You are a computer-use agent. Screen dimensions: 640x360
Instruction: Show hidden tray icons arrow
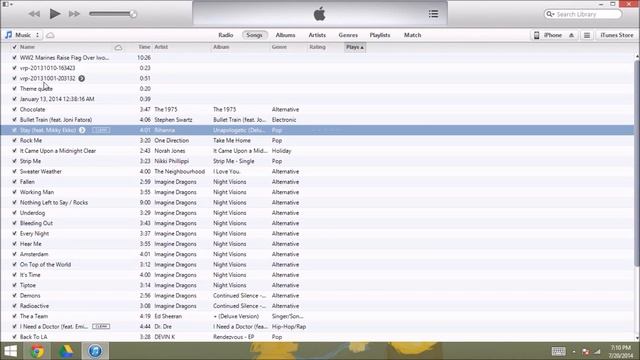coord(574,351)
